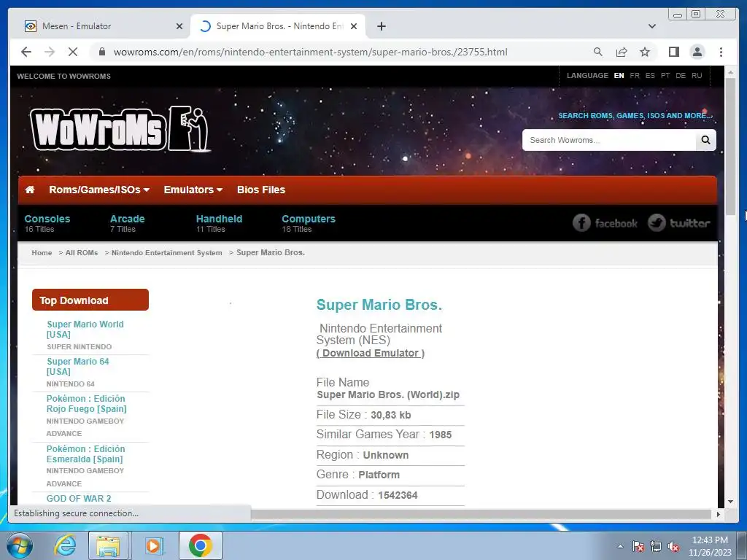
Task: Click the Chrome taskbar icon
Action: 201,545
